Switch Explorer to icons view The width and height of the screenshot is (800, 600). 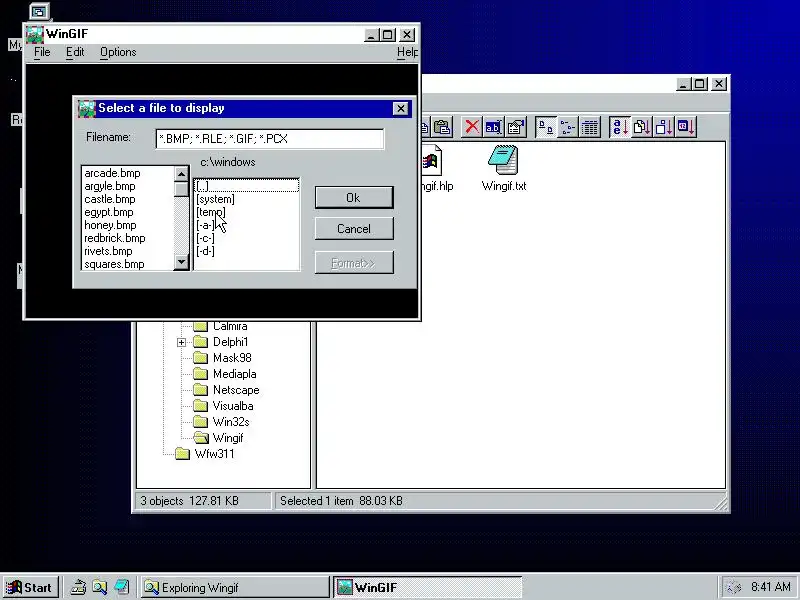[x=545, y=127]
